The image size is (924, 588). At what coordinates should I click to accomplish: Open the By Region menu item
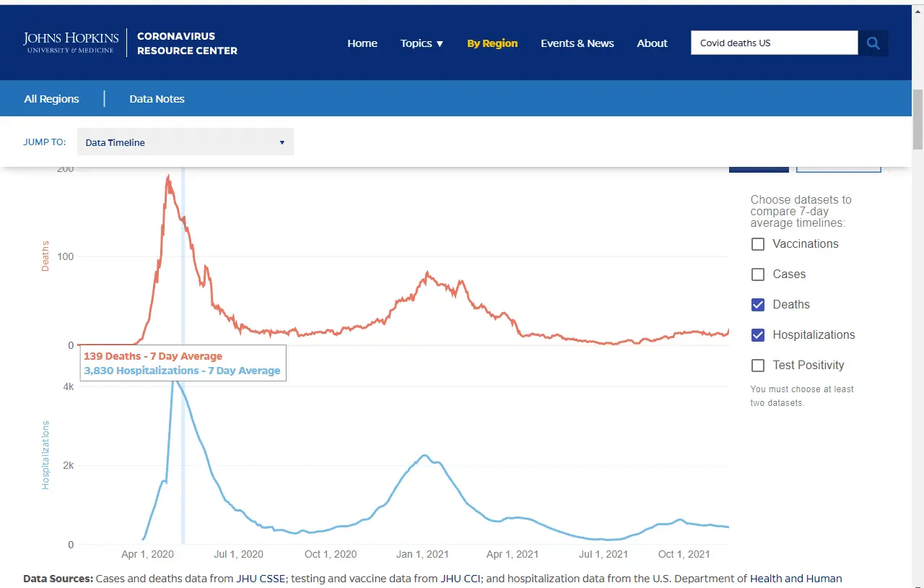[x=492, y=43]
